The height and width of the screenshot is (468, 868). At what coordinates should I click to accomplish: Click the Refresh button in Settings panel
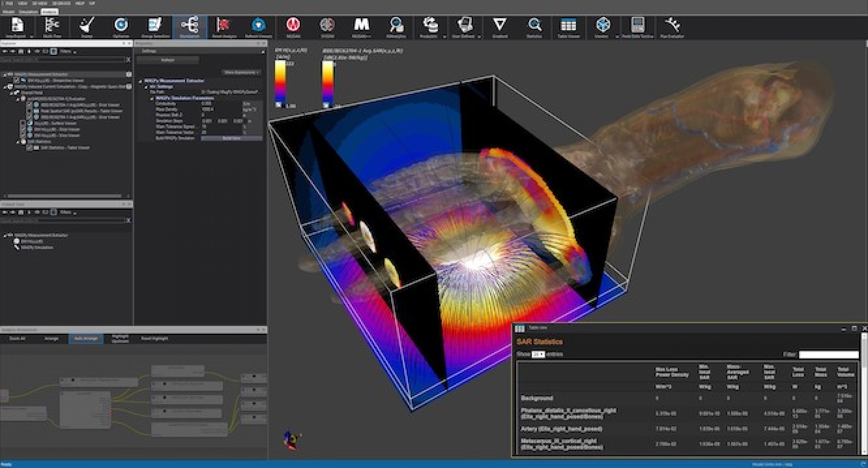[x=169, y=60]
